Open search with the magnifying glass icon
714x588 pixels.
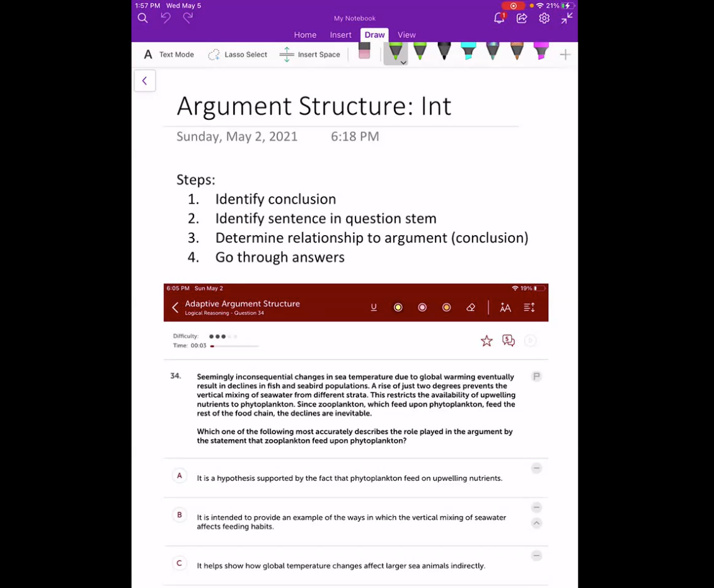click(143, 18)
